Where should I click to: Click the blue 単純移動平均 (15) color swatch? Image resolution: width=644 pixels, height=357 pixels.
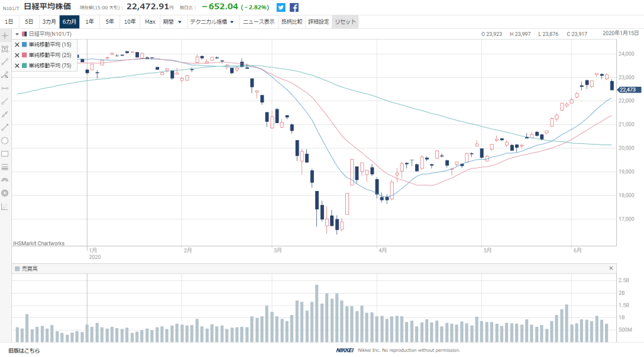tap(24, 45)
